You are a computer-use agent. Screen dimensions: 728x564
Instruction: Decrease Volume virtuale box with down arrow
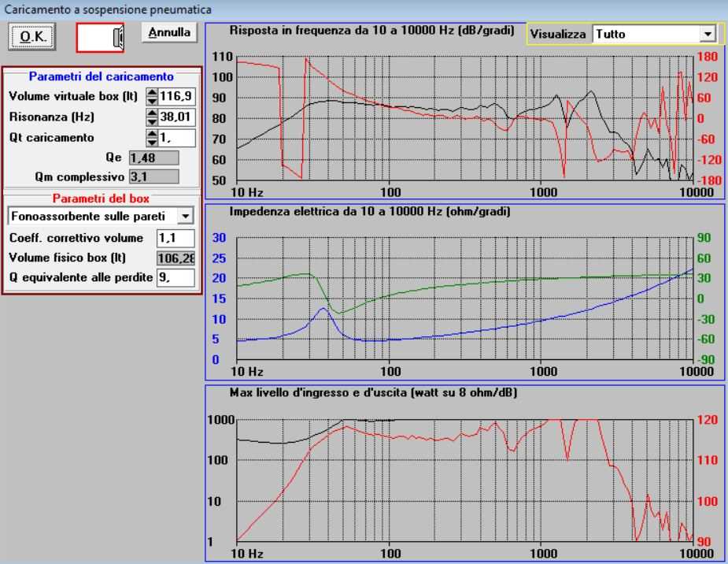pyautogui.click(x=152, y=101)
